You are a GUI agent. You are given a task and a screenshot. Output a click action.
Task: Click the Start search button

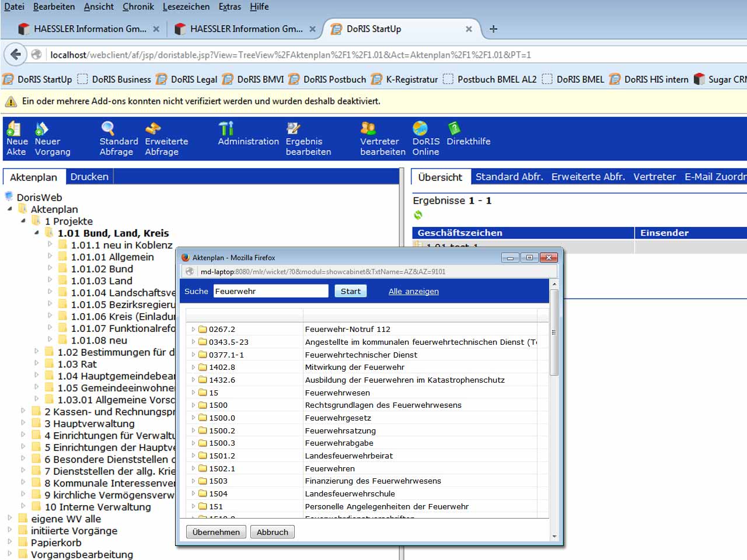pos(351,291)
